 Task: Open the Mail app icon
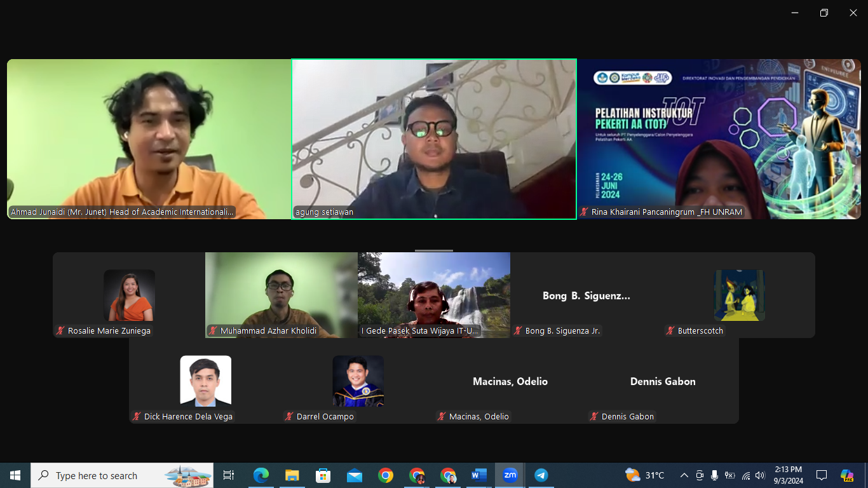(354, 475)
